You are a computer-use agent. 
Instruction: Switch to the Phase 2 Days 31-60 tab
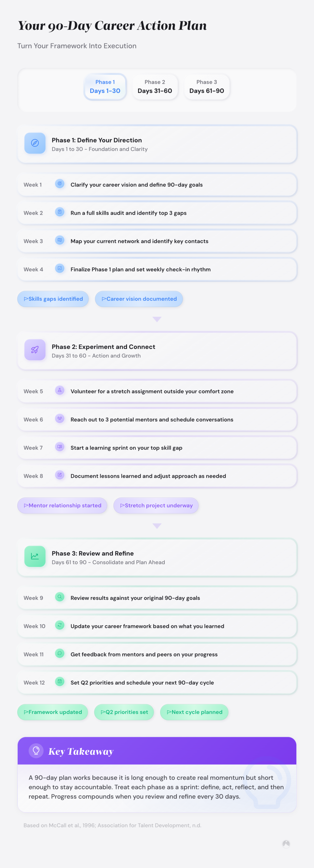(x=155, y=87)
